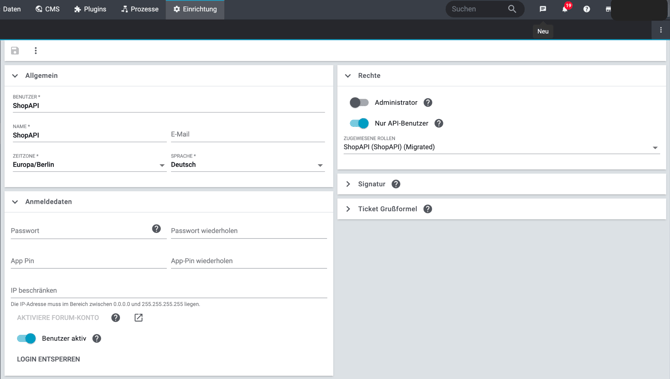Image resolution: width=670 pixels, height=379 pixels.
Task: Open the Einrichtung menu
Action: [x=195, y=9]
